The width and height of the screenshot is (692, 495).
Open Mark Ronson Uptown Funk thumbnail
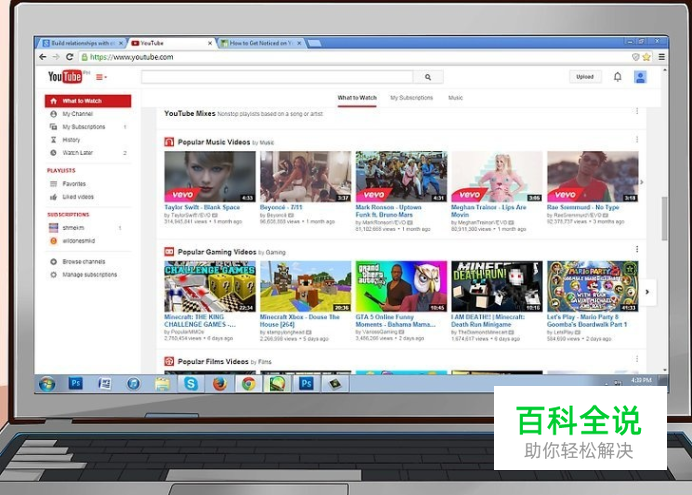point(401,176)
